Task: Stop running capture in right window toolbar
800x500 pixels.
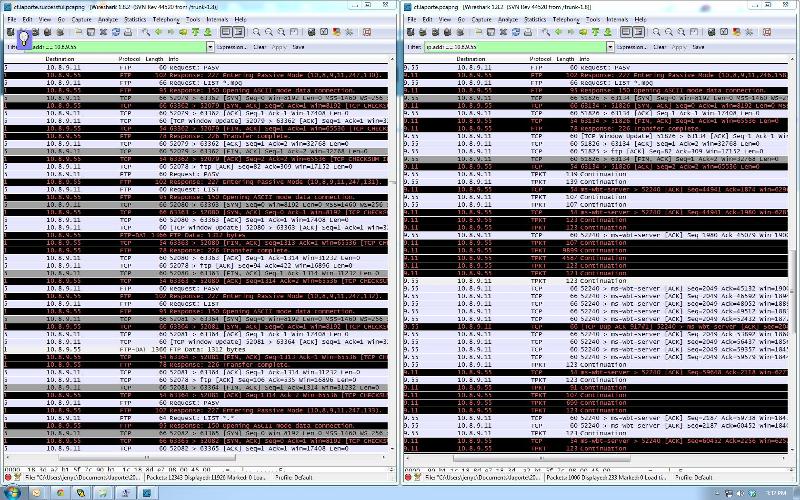Action: [x=447, y=32]
